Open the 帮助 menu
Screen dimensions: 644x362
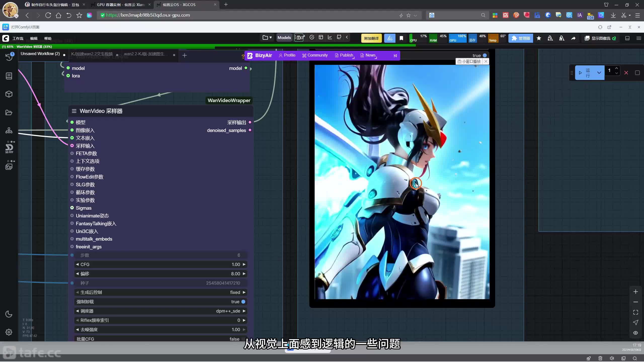[48, 38]
